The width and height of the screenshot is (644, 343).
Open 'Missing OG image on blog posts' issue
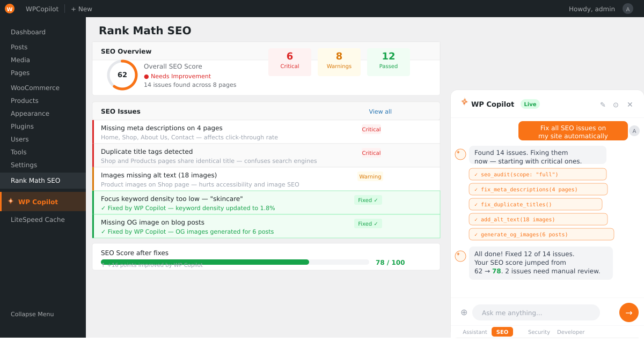pyautogui.click(x=266, y=226)
